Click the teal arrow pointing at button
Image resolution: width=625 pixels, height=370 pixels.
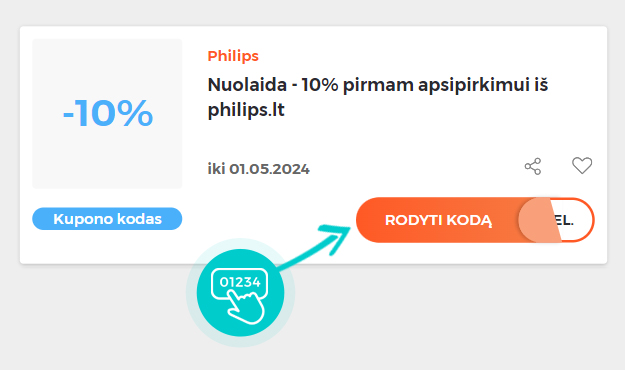pos(315,246)
